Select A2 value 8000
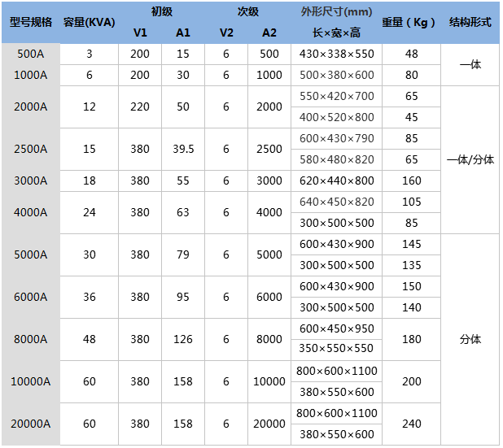503x448 pixels. coord(269,339)
